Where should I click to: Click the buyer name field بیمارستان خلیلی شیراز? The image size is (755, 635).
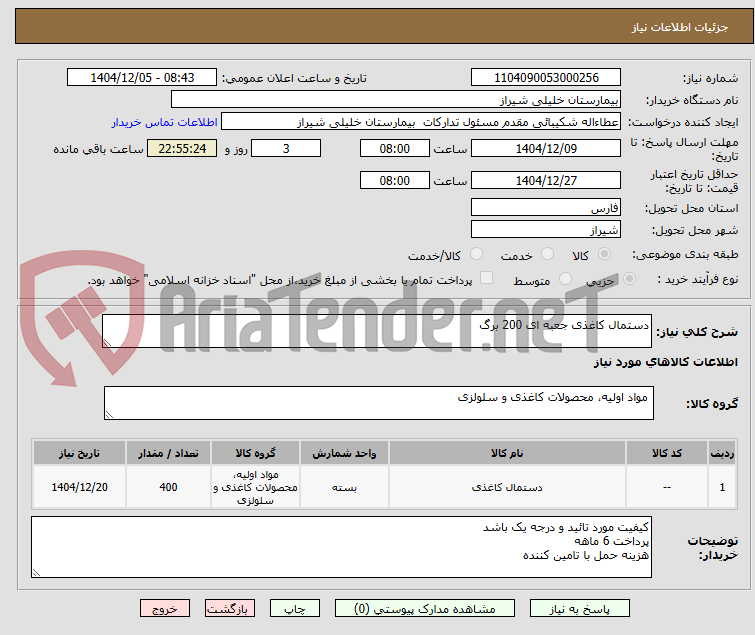point(396,100)
